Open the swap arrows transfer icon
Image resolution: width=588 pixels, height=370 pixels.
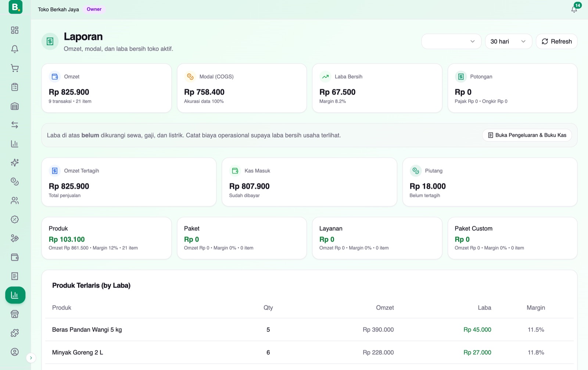pos(15,125)
